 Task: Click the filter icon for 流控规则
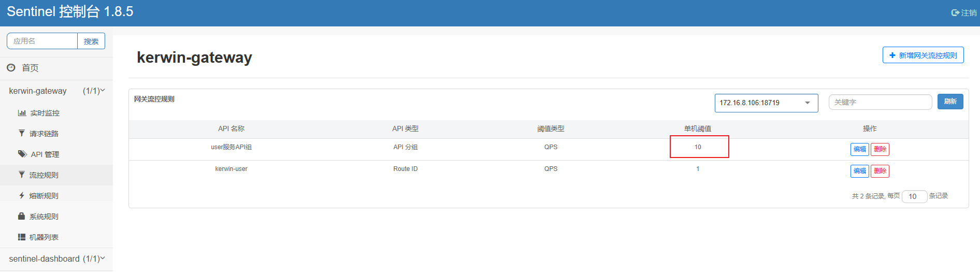coord(21,175)
